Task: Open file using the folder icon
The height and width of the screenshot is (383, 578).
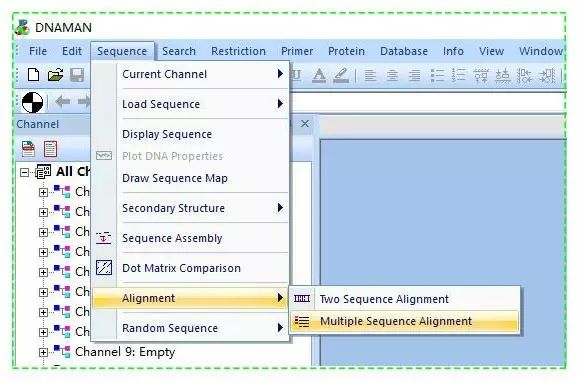Action: (x=55, y=75)
